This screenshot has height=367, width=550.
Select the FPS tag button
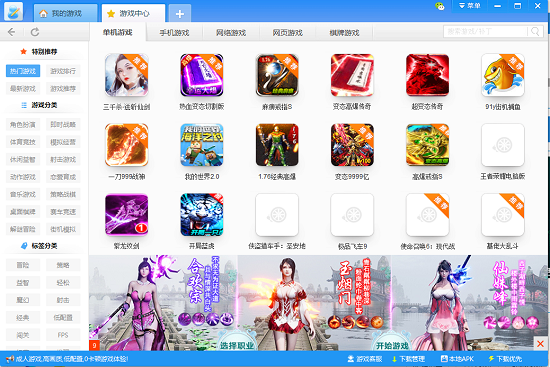pos(63,335)
